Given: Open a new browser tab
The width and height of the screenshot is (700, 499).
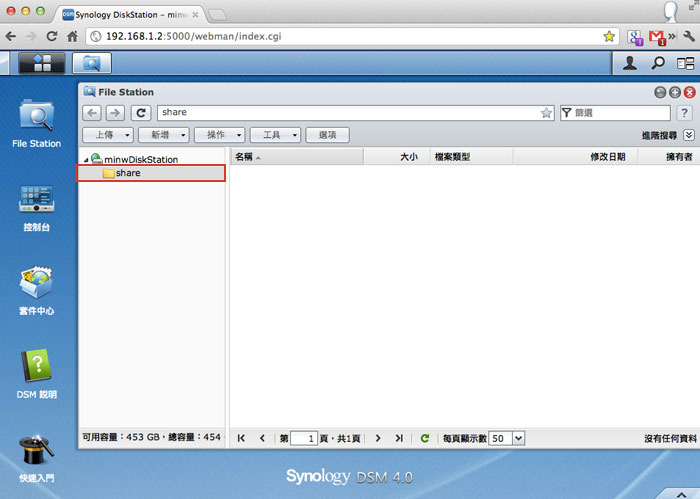Looking at the screenshot, I should (x=217, y=15).
